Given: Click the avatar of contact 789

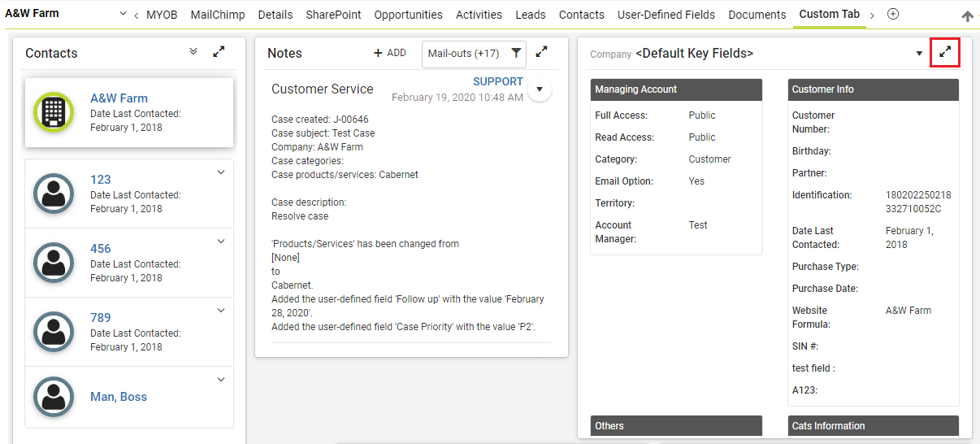Looking at the screenshot, I should click(54, 332).
